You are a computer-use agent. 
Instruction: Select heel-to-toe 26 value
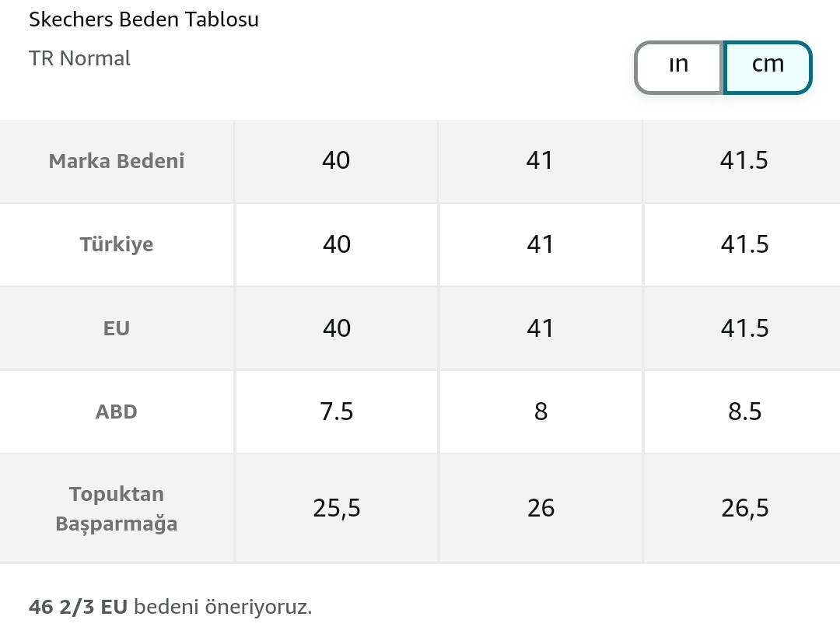(x=541, y=509)
